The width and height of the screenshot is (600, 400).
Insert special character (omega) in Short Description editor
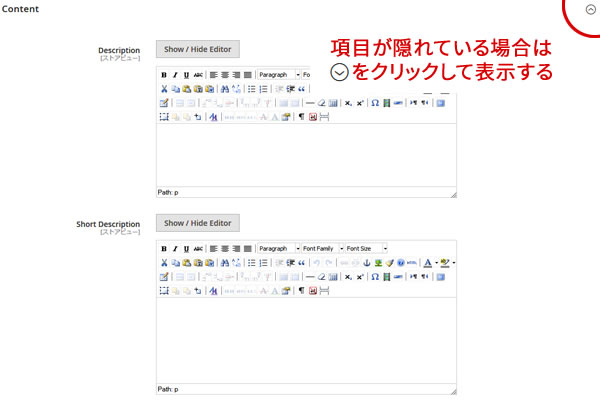click(374, 276)
